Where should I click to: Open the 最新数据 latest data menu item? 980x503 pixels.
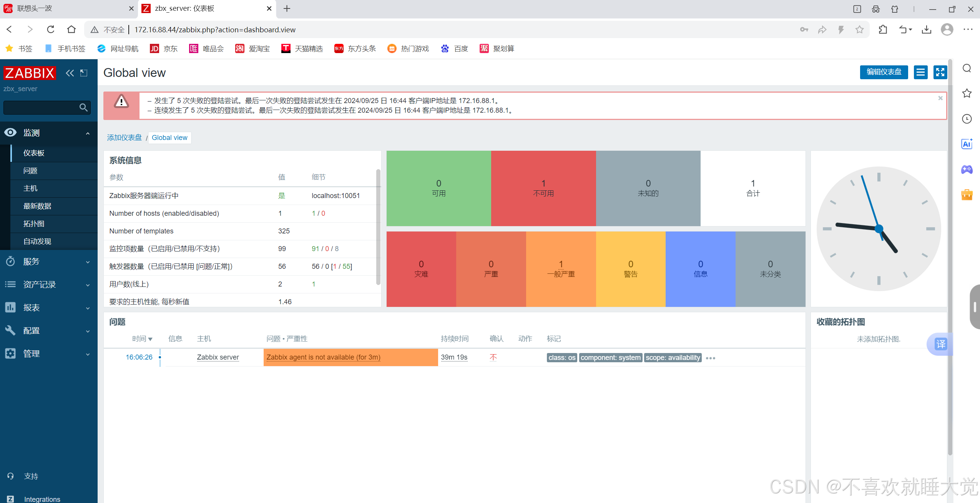click(x=54, y=206)
